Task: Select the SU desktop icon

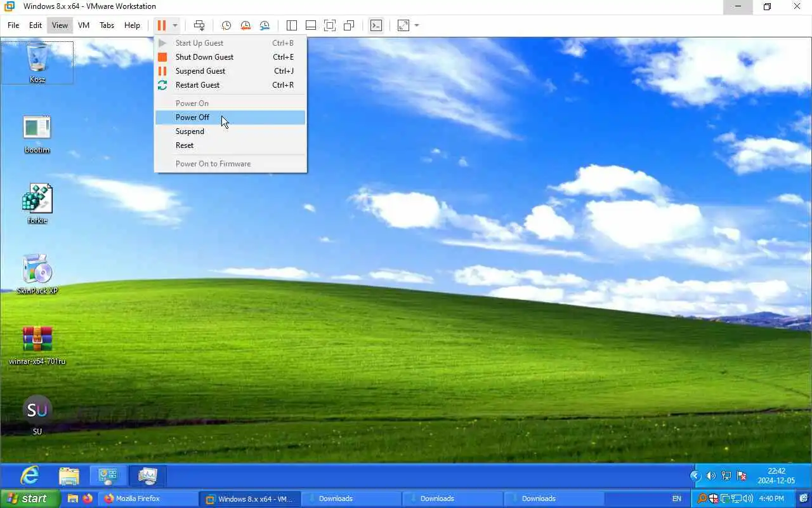Action: (37, 415)
